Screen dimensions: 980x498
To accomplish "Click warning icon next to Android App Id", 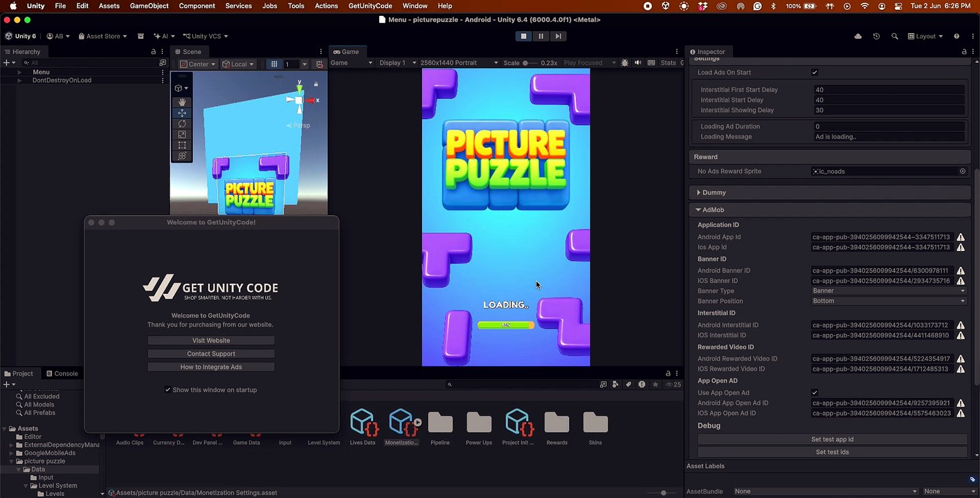I will pyautogui.click(x=961, y=237).
